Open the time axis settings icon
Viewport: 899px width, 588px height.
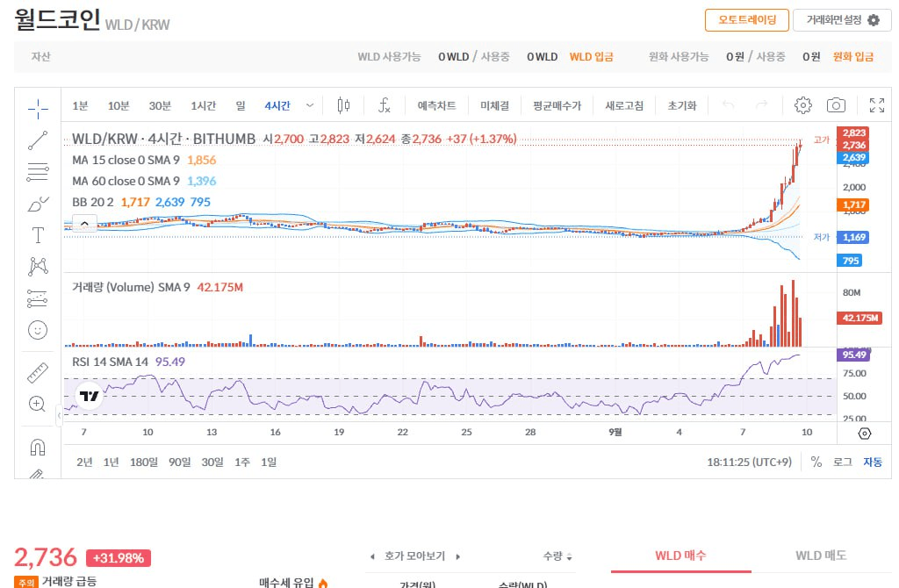pos(865,434)
